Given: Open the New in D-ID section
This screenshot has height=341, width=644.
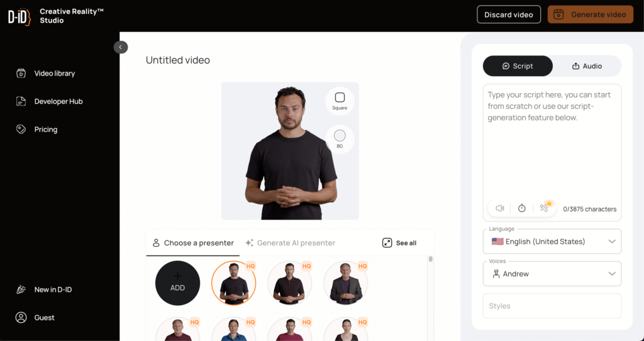Looking at the screenshot, I should point(43,289).
